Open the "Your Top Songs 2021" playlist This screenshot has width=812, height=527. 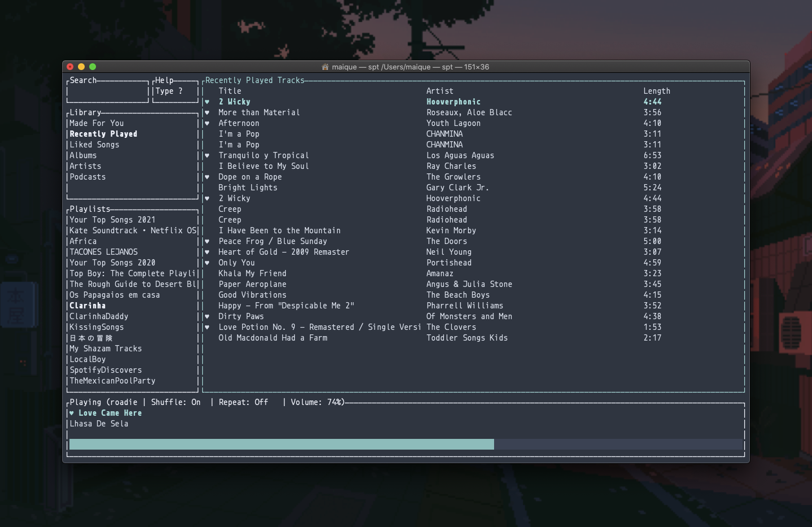tap(112, 220)
